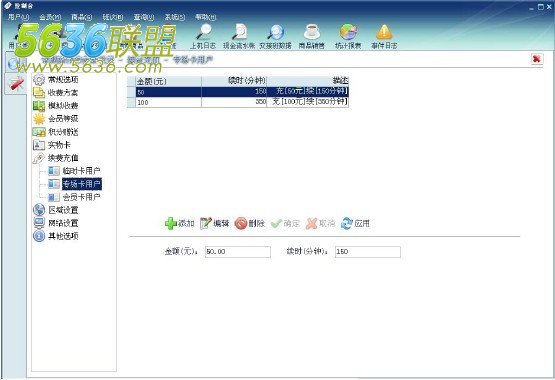
Task: Click the red wrench sidebar tab icon
Action: point(15,84)
